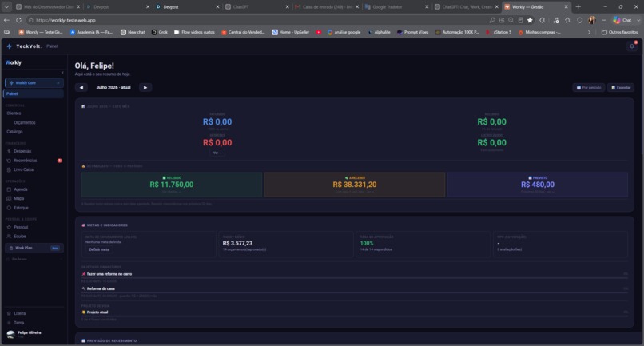Click the Projeto atual progress bar

pos(355,316)
